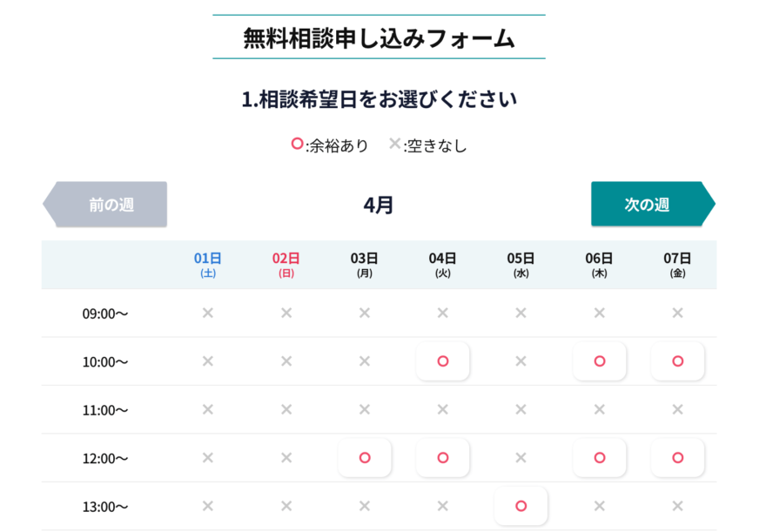
Task: Select the 12:00 slot on 06日(木)
Action: tap(600, 458)
